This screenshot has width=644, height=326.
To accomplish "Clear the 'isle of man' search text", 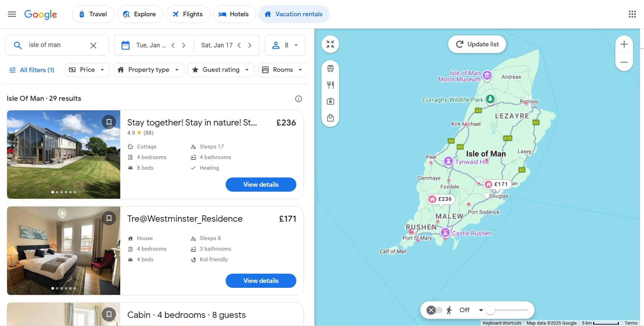I will pos(93,45).
